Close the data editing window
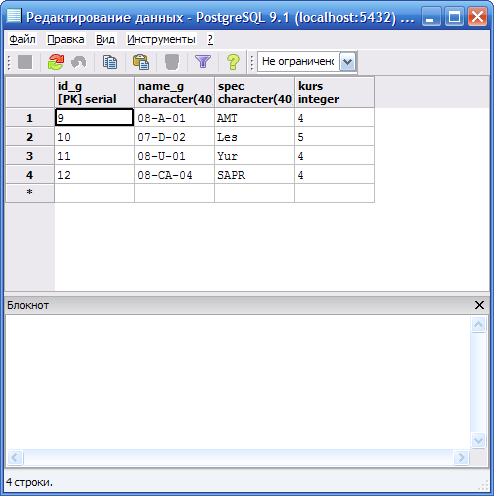Screen dimensions: 494x496 [x=477, y=17]
